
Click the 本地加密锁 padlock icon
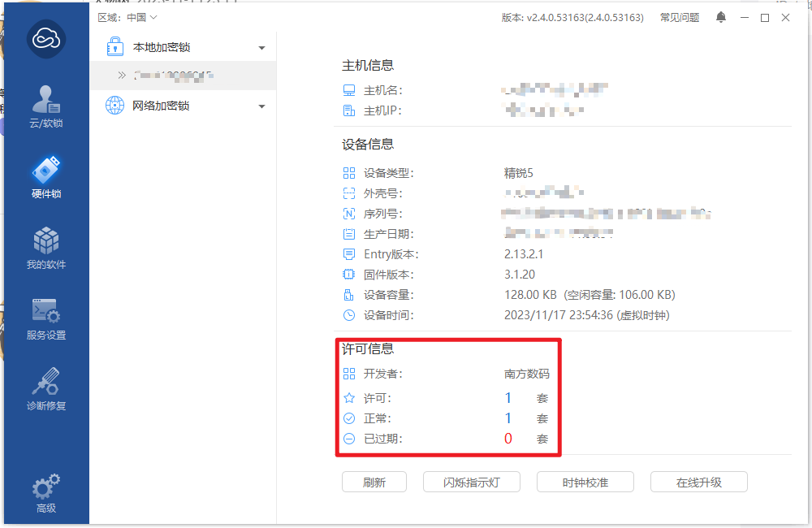coord(115,48)
